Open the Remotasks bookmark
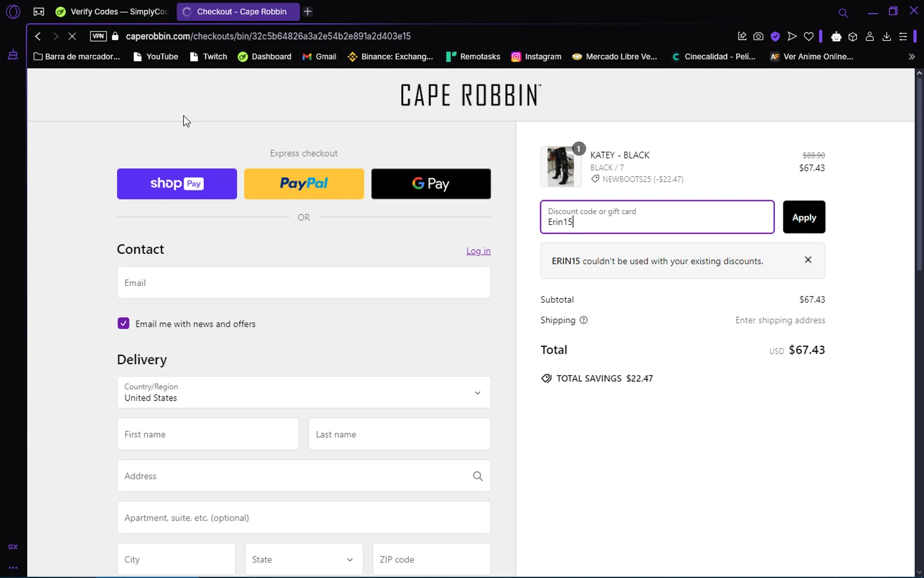924x578 pixels. [x=473, y=57]
